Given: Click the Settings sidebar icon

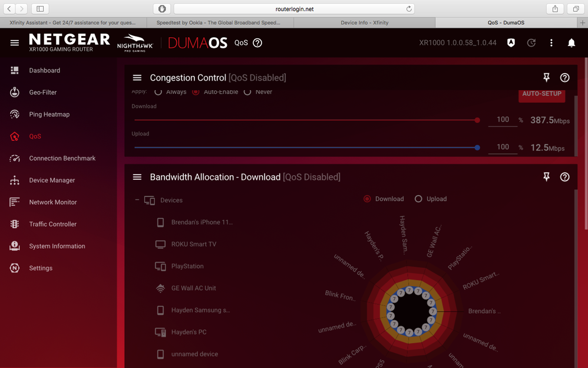Looking at the screenshot, I should [15, 268].
